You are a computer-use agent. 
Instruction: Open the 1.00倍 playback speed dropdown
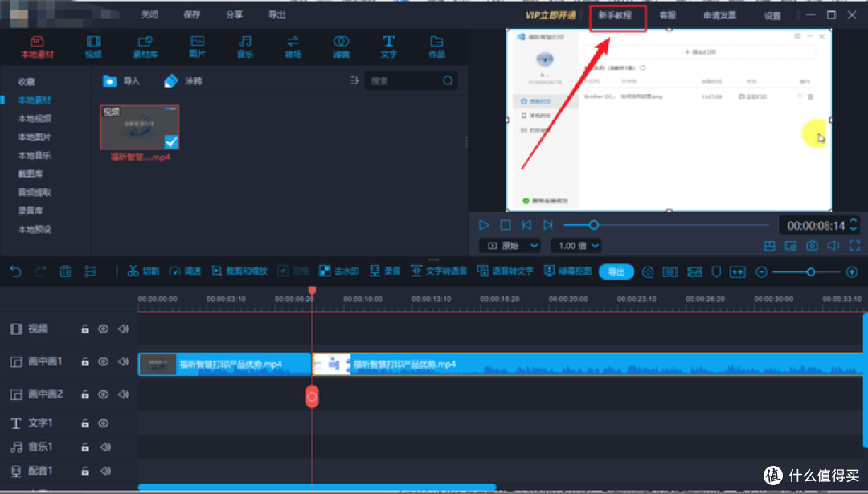[576, 246]
